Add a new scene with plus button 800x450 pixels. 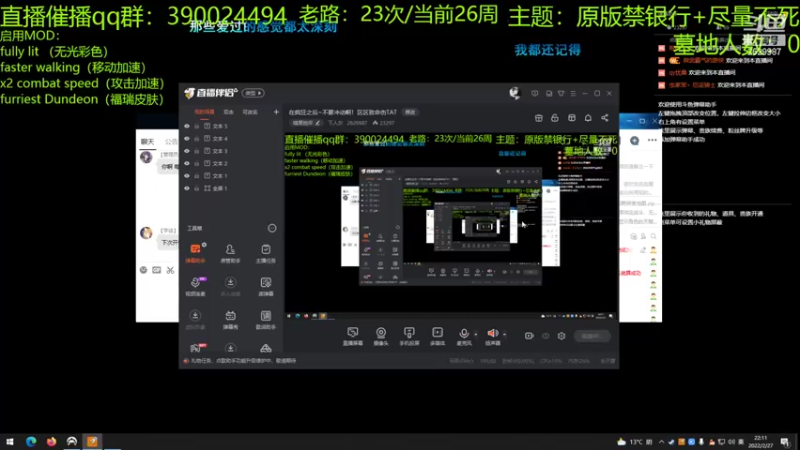[x=276, y=112]
